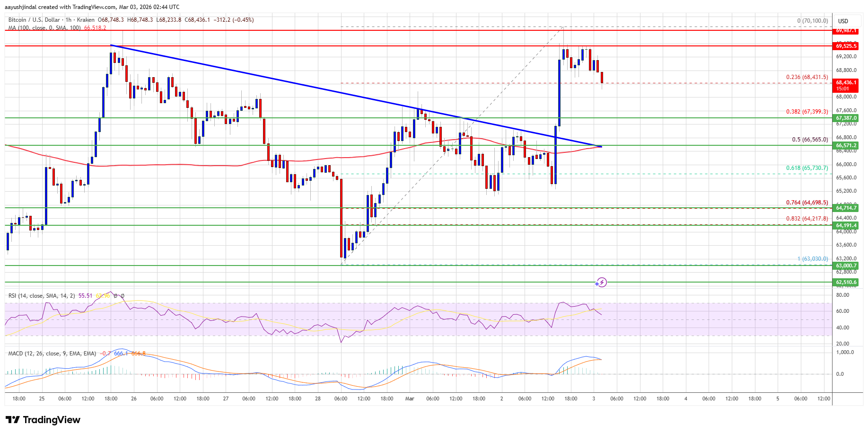Click the RSI value 55.51 in legend
Image resolution: width=868 pixels, height=434 pixels.
point(86,296)
